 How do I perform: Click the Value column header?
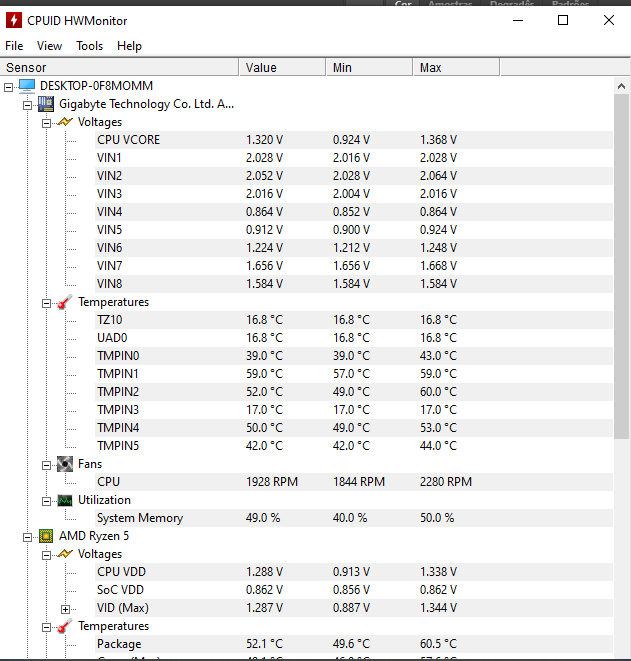(282, 67)
